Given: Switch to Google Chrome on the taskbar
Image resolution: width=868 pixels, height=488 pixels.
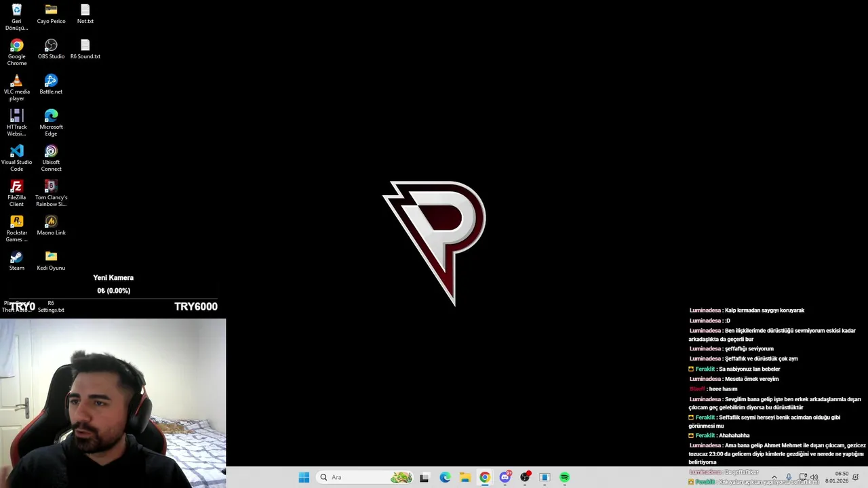Looking at the screenshot, I should tap(485, 477).
